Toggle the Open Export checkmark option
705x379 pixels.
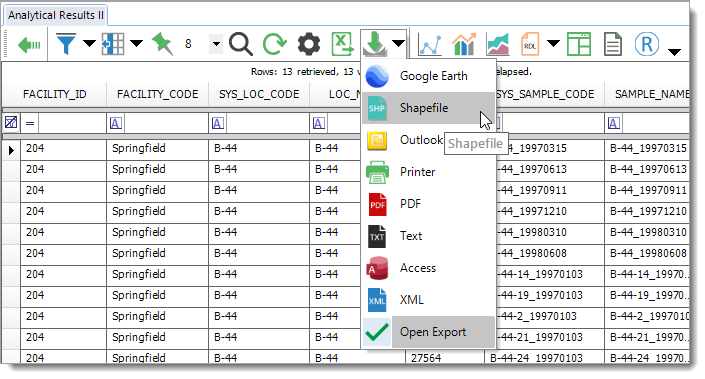coord(428,332)
